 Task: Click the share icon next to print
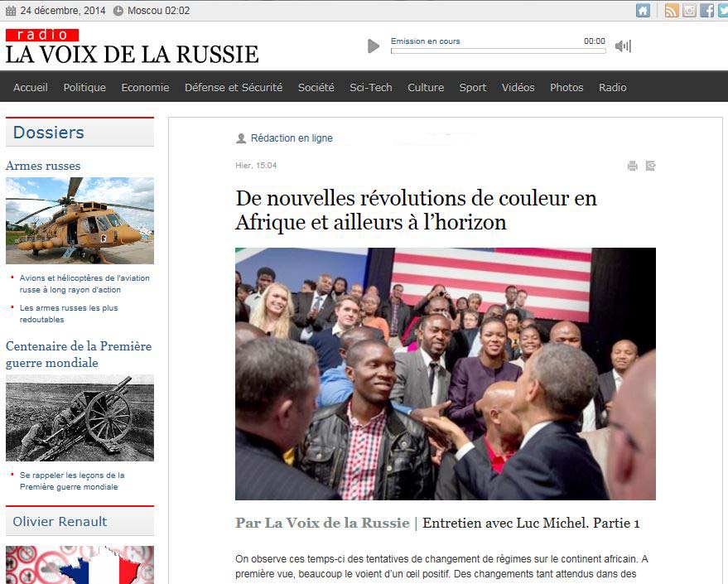650,166
